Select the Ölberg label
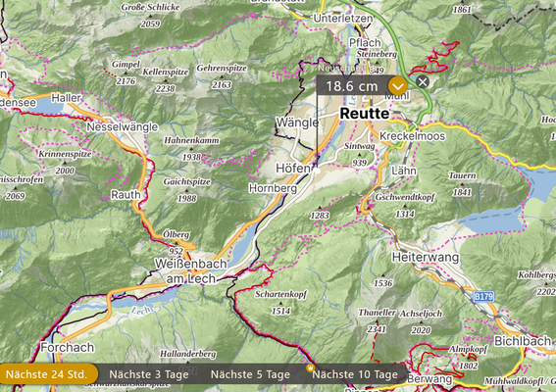Image resolution: width=556 pixels, height=392 pixels. [176, 234]
